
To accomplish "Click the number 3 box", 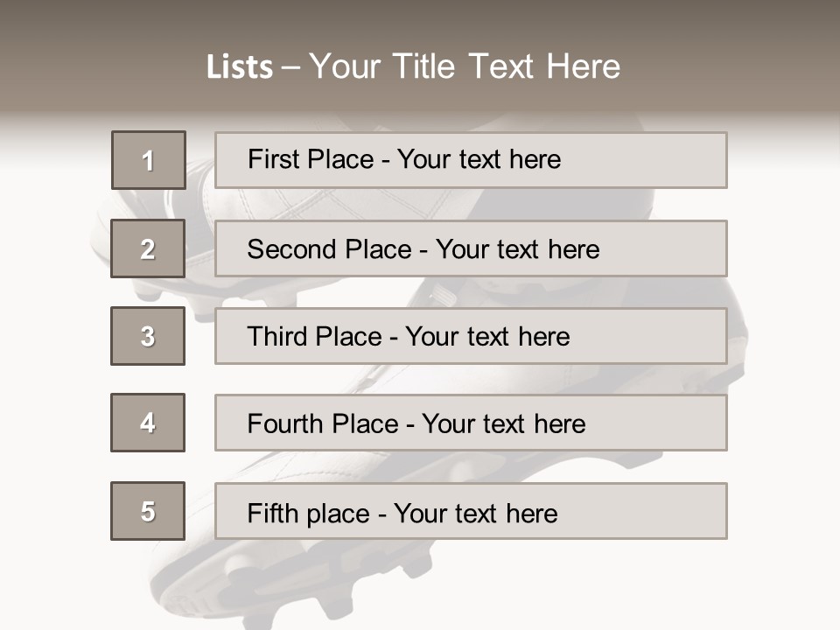I will click(148, 336).
